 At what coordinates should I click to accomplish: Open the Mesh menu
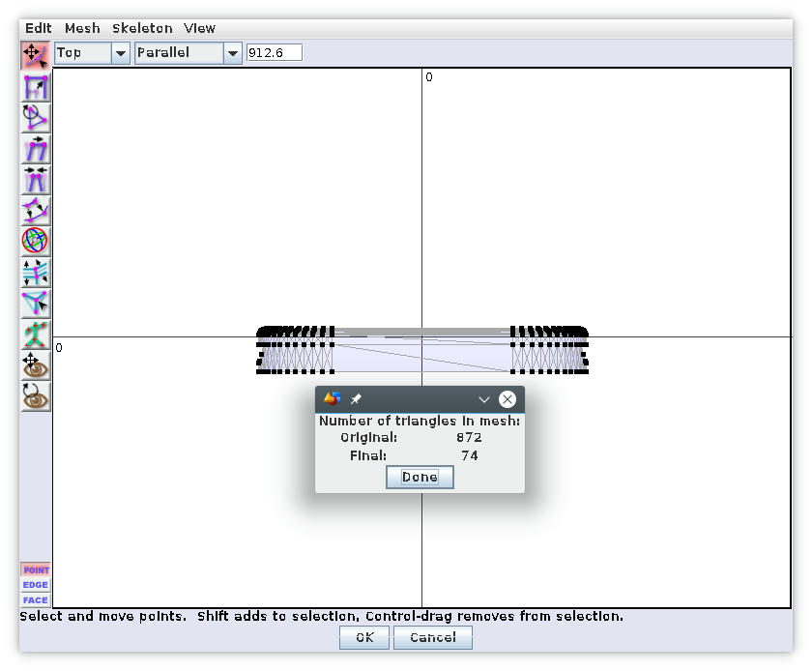pos(82,28)
